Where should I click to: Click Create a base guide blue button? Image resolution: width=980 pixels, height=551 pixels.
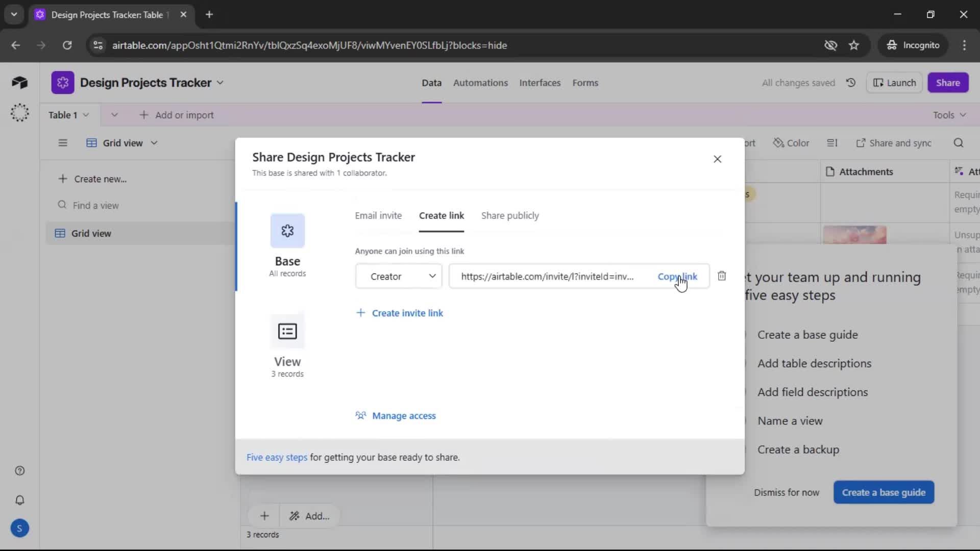[x=884, y=492]
